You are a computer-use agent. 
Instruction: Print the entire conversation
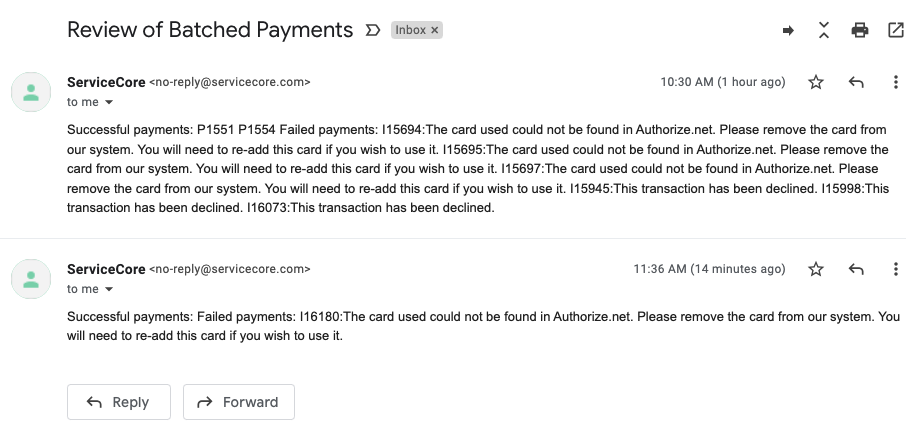point(860,30)
